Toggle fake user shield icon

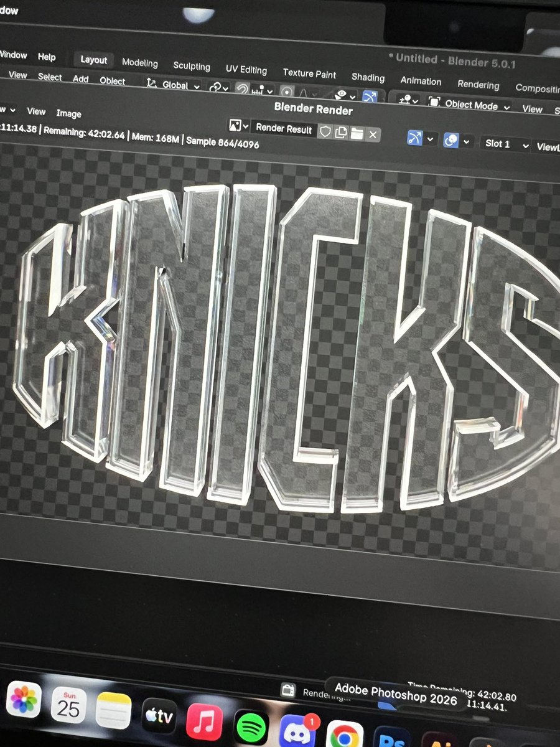click(x=325, y=131)
